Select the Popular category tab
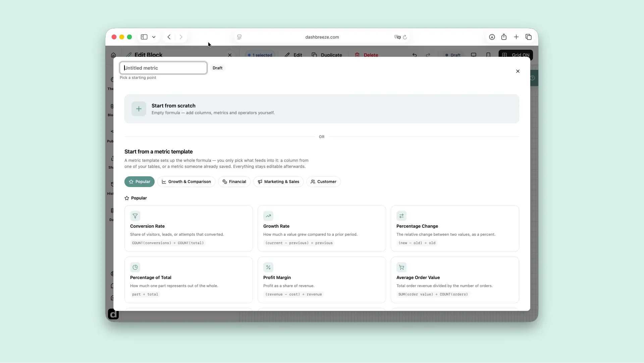 [x=140, y=182]
